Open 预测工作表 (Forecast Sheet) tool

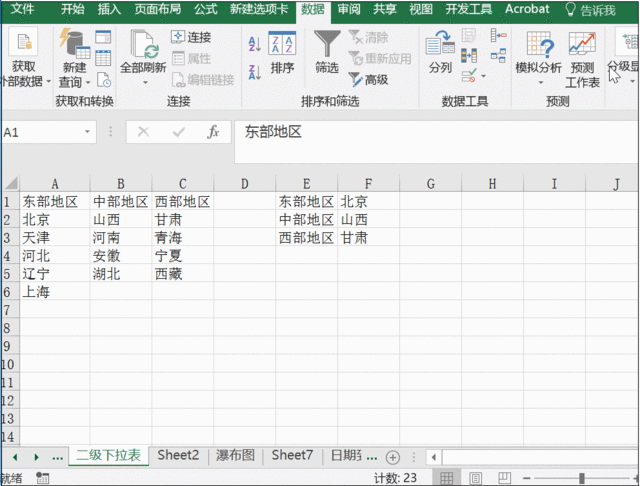point(582,58)
